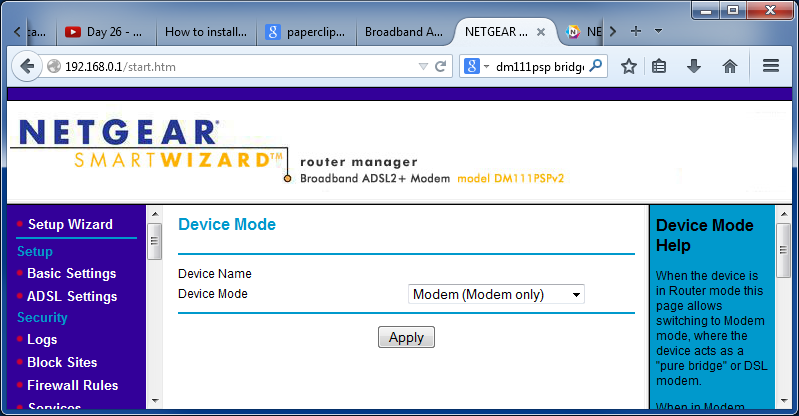The height and width of the screenshot is (416, 799).
Task: Switch to the How to install tab
Action: 205,32
